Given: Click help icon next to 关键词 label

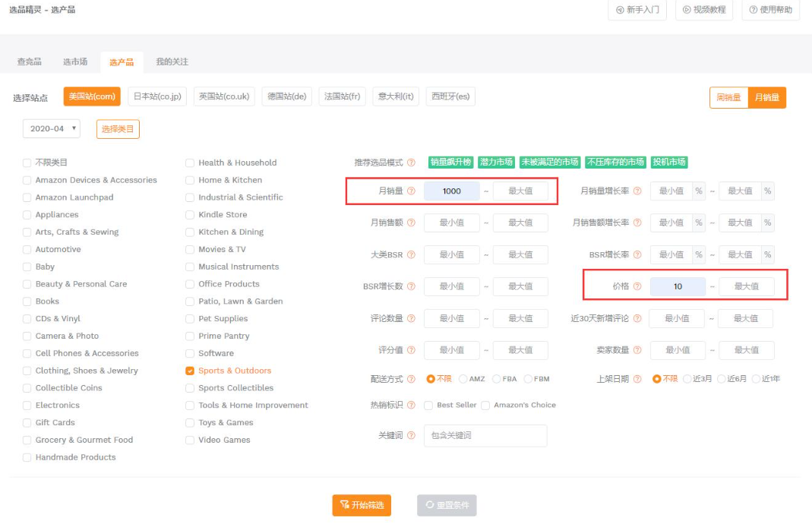Looking at the screenshot, I should (x=411, y=436).
